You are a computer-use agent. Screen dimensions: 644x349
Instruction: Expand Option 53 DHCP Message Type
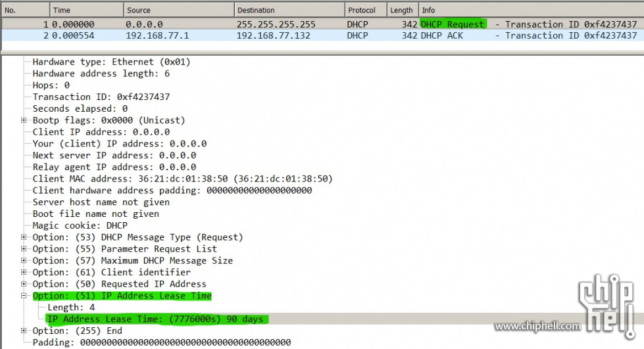point(24,237)
